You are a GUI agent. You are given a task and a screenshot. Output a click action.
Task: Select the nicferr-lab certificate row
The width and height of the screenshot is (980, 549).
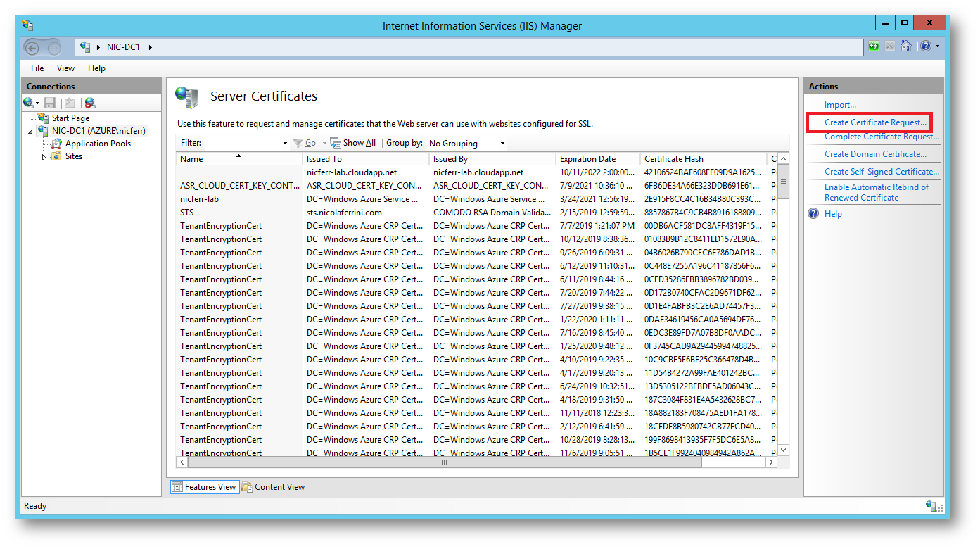[476, 199]
